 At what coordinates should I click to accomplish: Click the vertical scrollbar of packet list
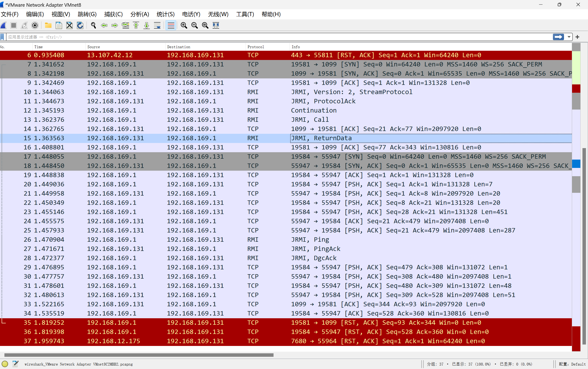(584, 246)
